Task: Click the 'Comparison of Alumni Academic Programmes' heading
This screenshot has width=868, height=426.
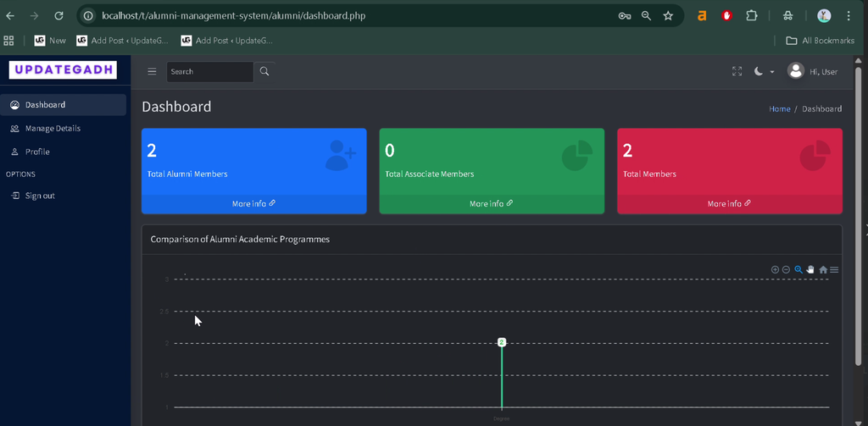Action: coord(240,239)
